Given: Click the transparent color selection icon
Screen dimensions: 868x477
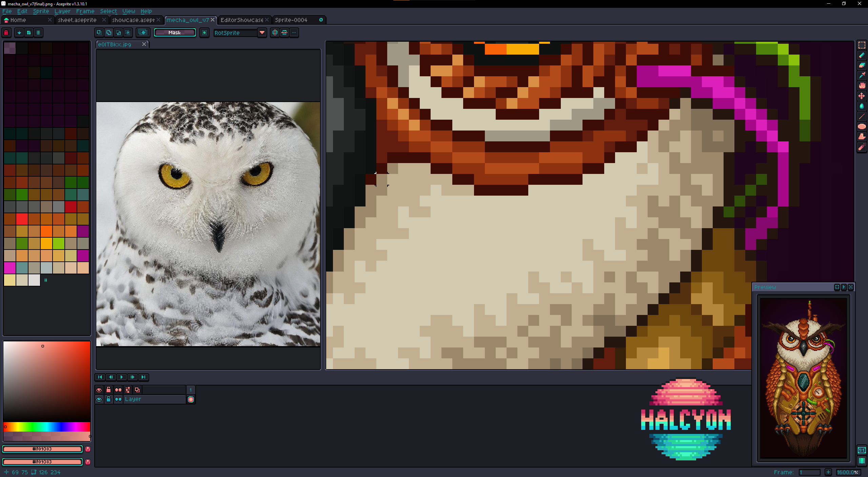Looking at the screenshot, I should tap(143, 33).
